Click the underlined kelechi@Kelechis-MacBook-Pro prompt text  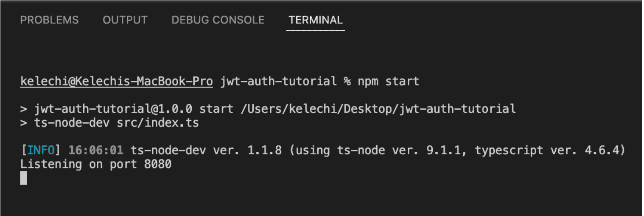[x=116, y=81]
